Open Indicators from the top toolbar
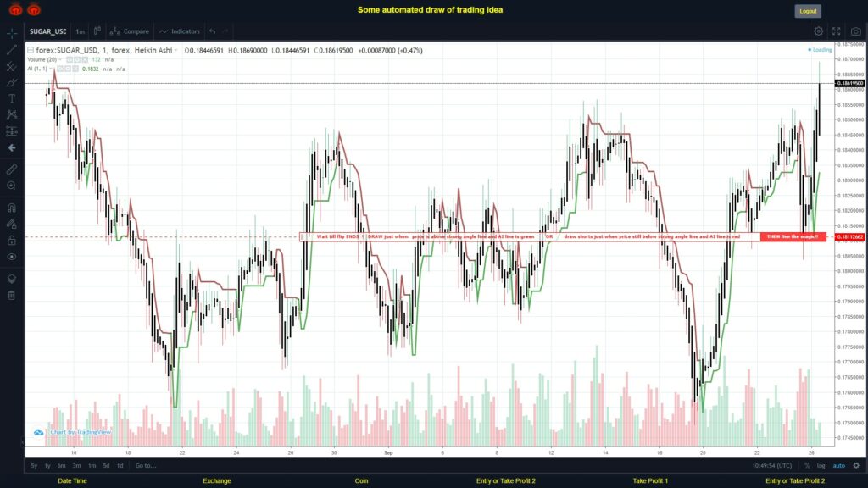 (x=185, y=30)
